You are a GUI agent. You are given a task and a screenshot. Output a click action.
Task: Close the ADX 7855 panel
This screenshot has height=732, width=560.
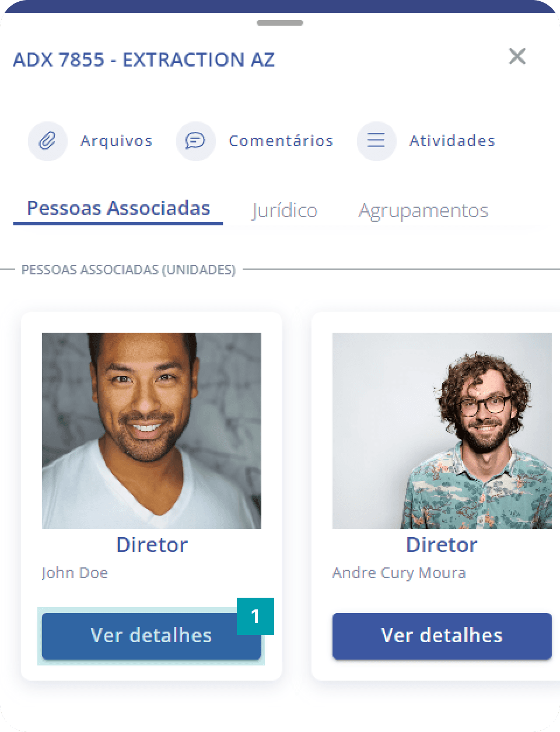(x=517, y=57)
